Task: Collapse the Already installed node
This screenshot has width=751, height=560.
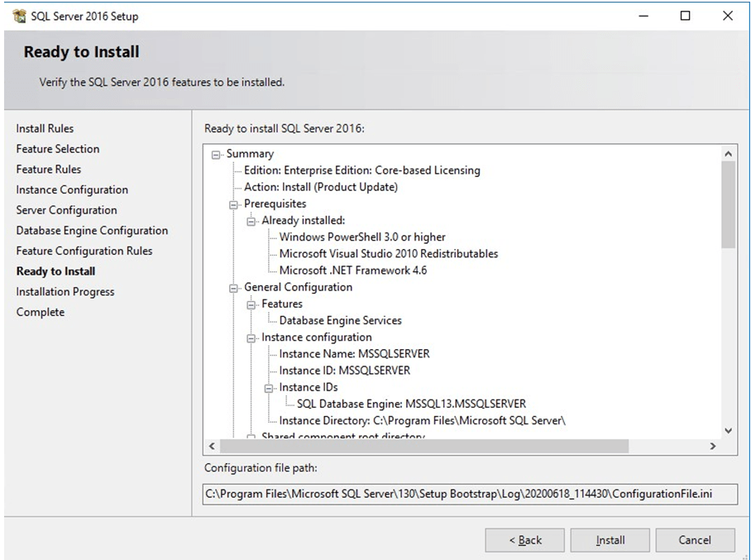Action: click(x=251, y=221)
